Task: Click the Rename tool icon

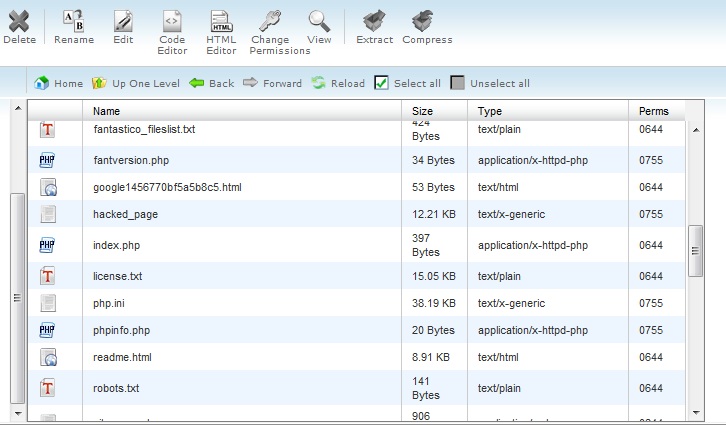Action: [74, 21]
